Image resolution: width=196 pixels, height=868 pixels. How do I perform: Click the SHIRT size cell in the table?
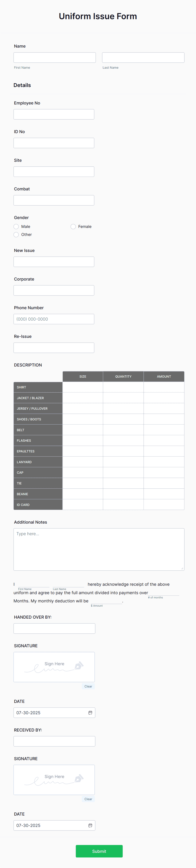point(82,387)
